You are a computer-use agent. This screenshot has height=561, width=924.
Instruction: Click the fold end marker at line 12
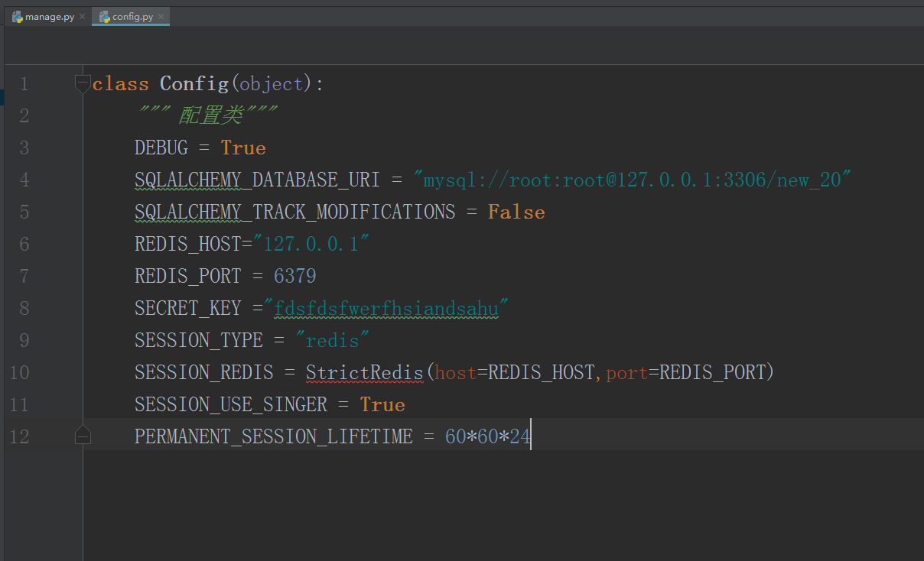[83, 436]
